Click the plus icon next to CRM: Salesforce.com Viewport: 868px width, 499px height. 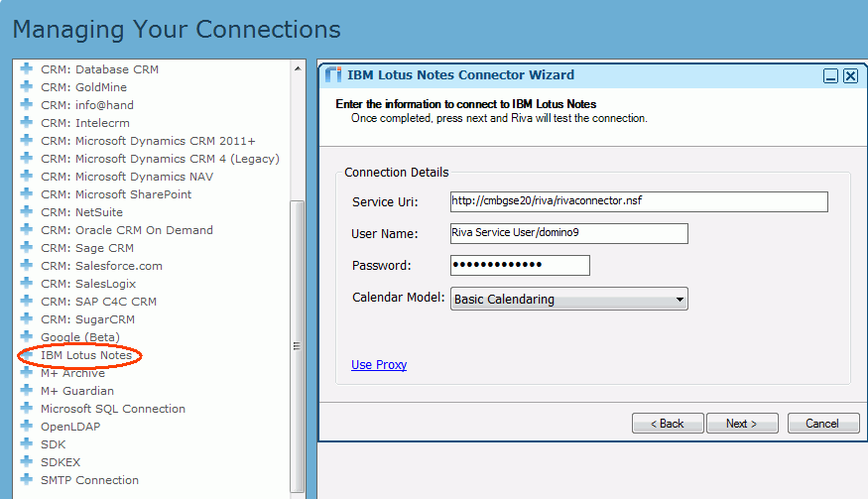coord(27,266)
